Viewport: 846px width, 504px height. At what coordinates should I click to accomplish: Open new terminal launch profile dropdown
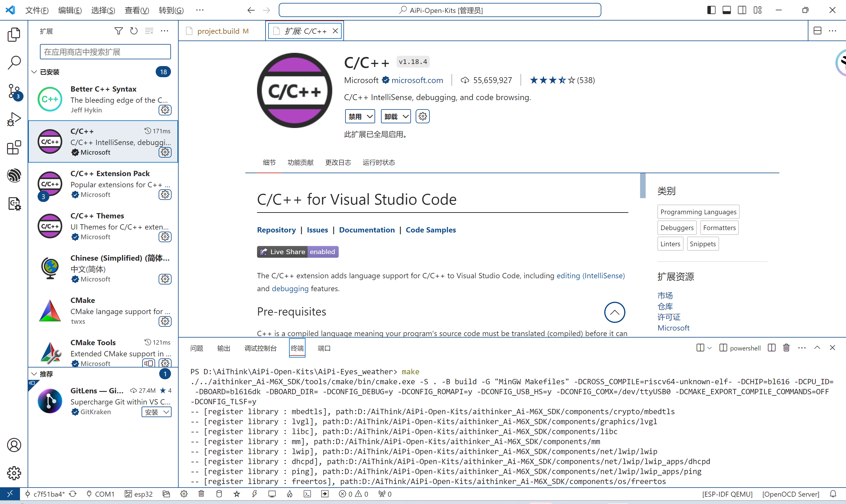(709, 348)
